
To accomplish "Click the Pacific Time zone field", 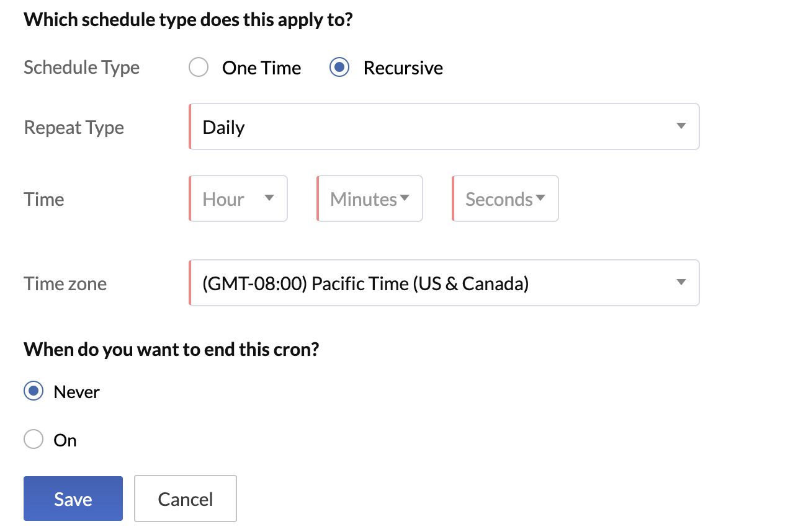I will point(372,283).
